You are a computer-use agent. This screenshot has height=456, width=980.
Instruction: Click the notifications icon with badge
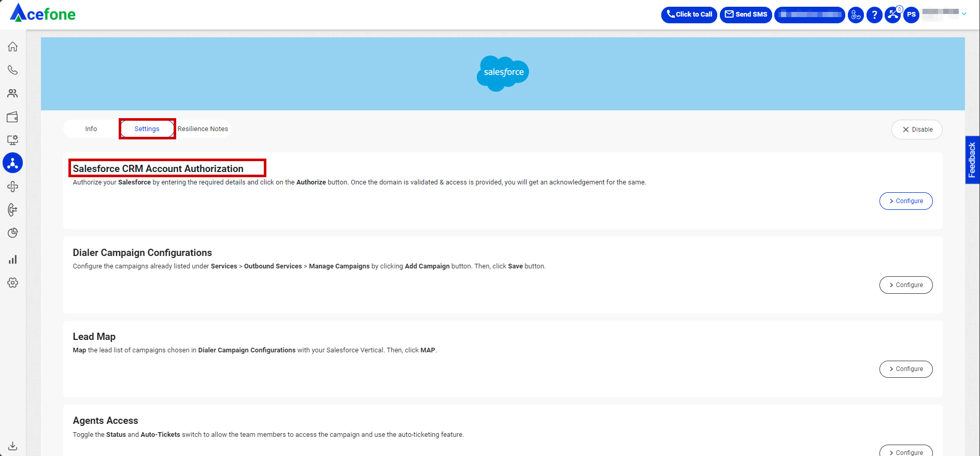(893, 15)
